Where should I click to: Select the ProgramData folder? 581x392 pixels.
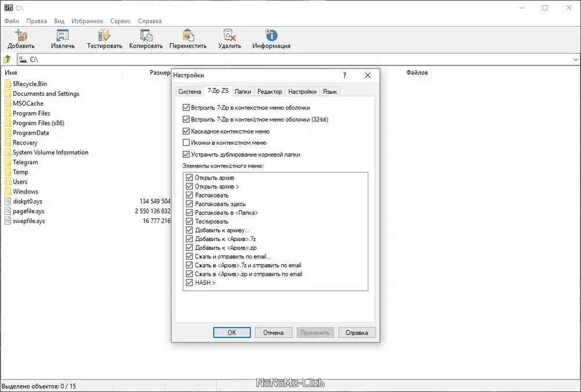pos(31,132)
